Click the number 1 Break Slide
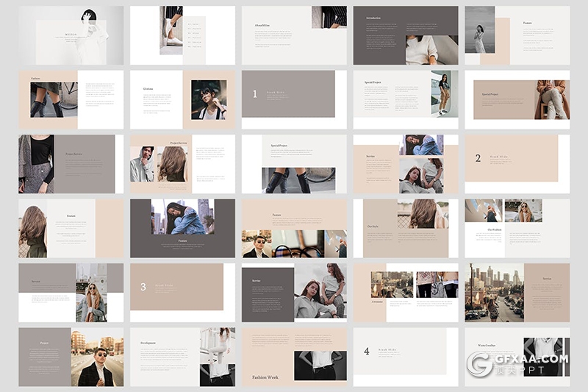Image resolution: width=588 pixels, height=392 pixels. [x=294, y=100]
